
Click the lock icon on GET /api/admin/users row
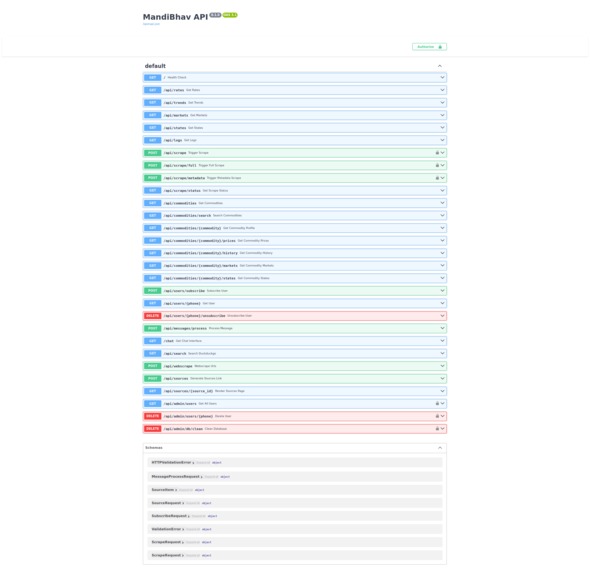[437, 403]
